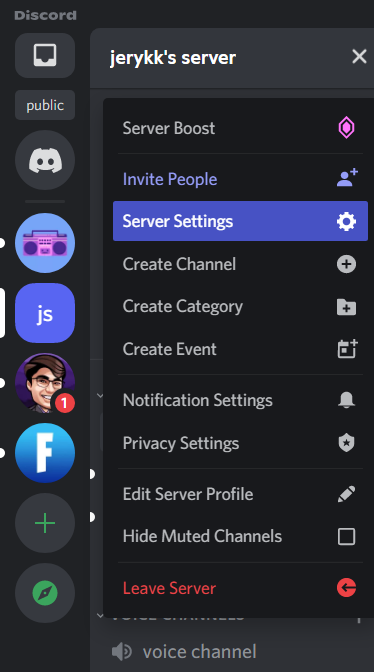Open Notification Settings

point(240,400)
